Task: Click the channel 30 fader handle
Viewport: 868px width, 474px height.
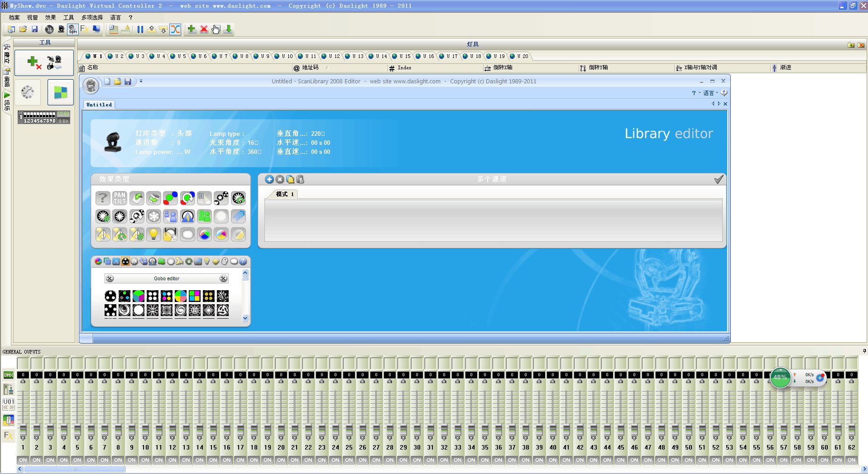Action: tap(417, 429)
